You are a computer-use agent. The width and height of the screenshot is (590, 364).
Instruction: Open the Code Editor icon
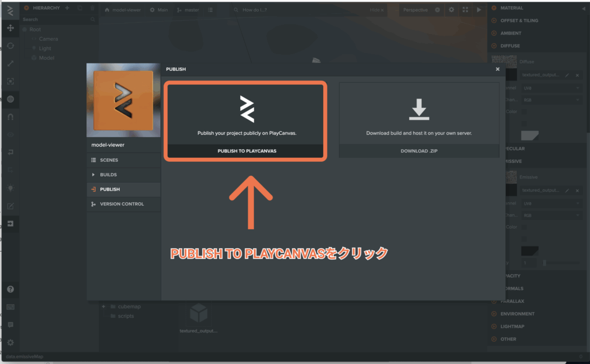(10, 206)
